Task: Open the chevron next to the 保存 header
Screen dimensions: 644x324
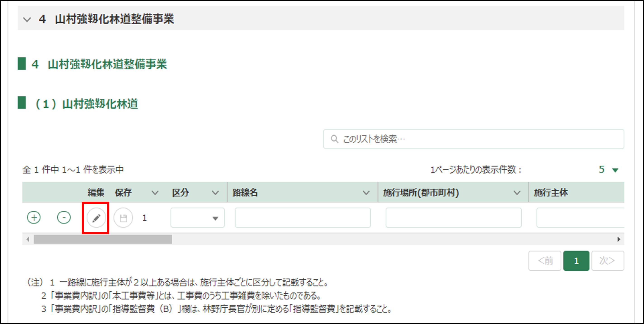Action: [x=155, y=193]
